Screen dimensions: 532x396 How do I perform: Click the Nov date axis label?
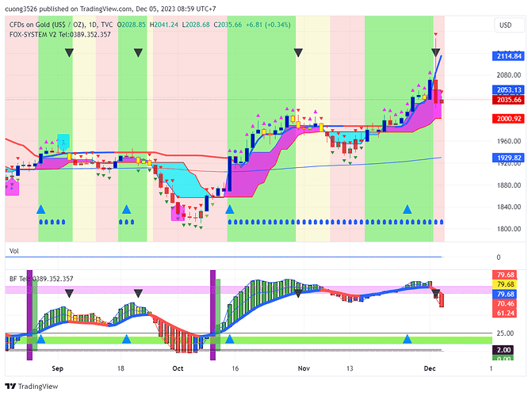[x=304, y=368]
